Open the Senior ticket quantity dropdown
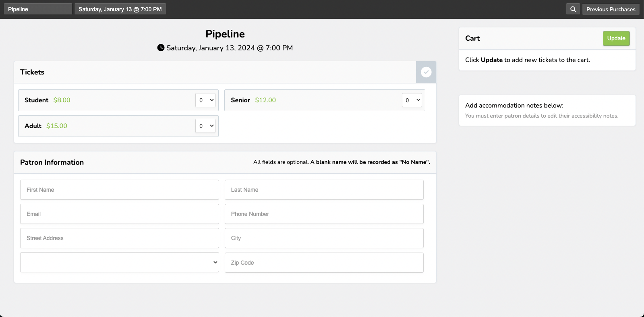Image resolution: width=644 pixels, height=317 pixels. [412, 100]
